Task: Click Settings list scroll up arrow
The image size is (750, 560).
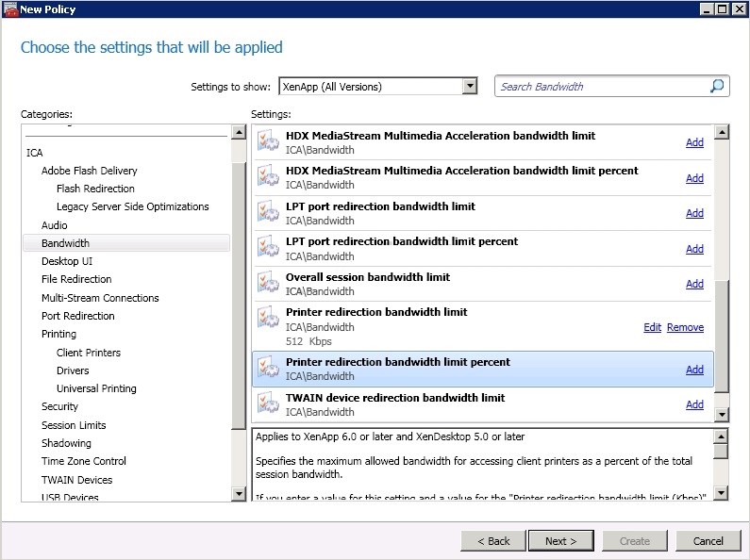Action: pos(722,132)
